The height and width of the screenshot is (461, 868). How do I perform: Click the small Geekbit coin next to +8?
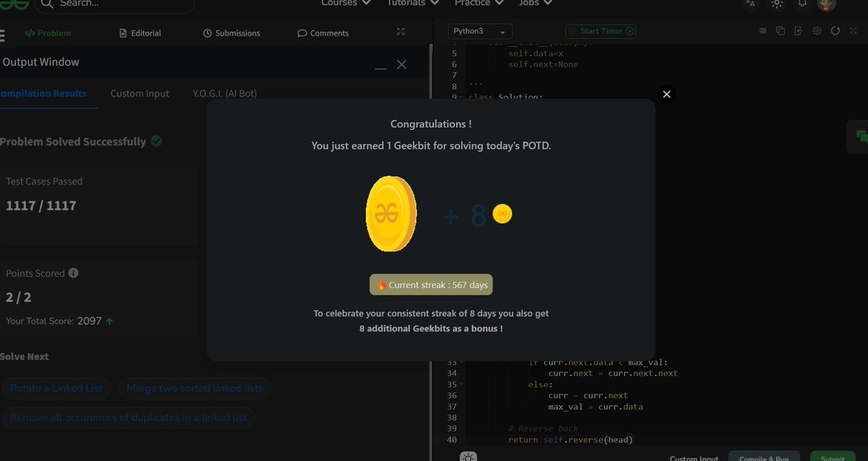(502, 213)
